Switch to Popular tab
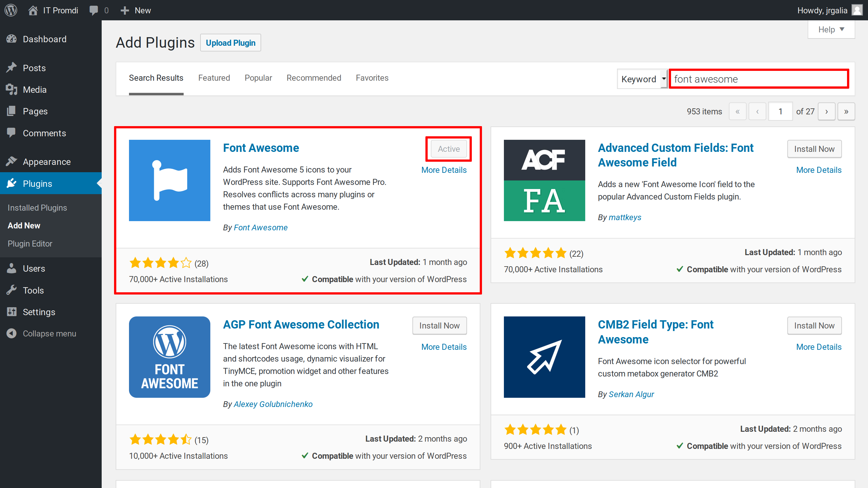The width and height of the screenshot is (868, 488). [x=258, y=78]
